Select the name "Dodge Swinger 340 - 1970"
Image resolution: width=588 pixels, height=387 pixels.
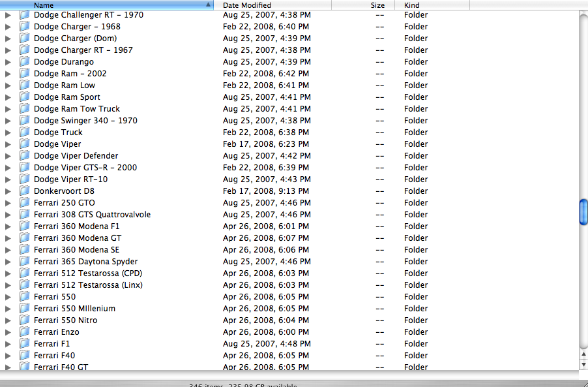pos(85,121)
